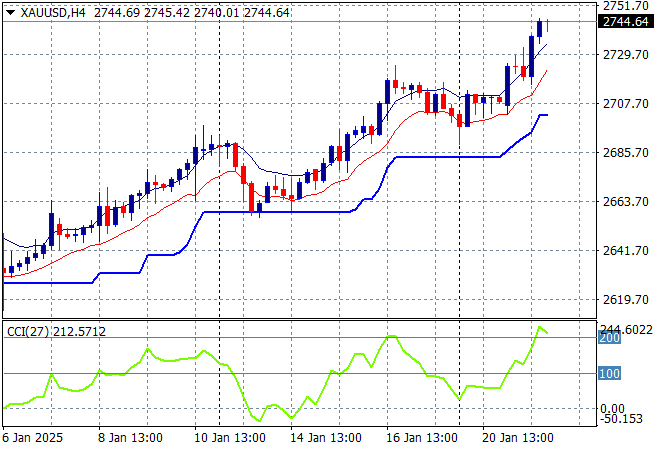Screen dimensions: 660x450
Task: Click the 16 Jan 13:00 time label
Action: pos(421,438)
